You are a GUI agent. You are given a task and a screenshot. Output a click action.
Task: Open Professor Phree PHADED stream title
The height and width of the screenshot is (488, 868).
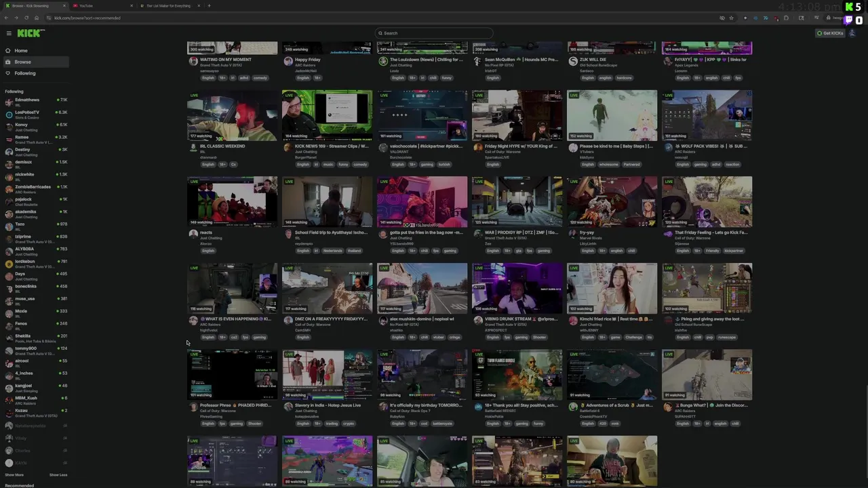(x=235, y=405)
